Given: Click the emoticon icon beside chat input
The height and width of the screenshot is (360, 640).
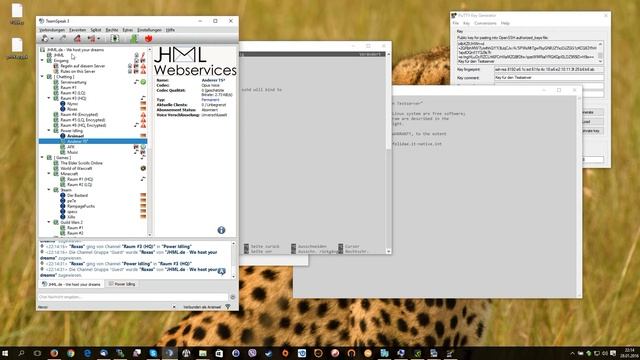Looking at the screenshot, I should [x=233, y=297].
